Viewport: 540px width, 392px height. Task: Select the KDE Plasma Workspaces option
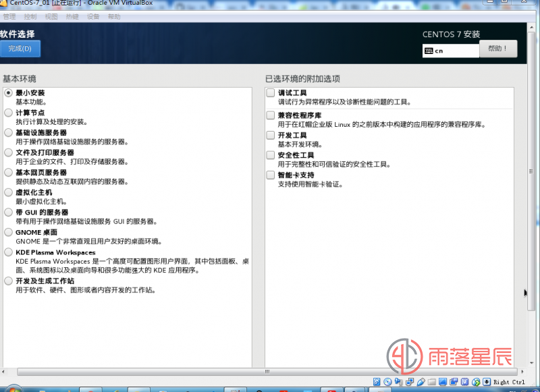pos(9,252)
